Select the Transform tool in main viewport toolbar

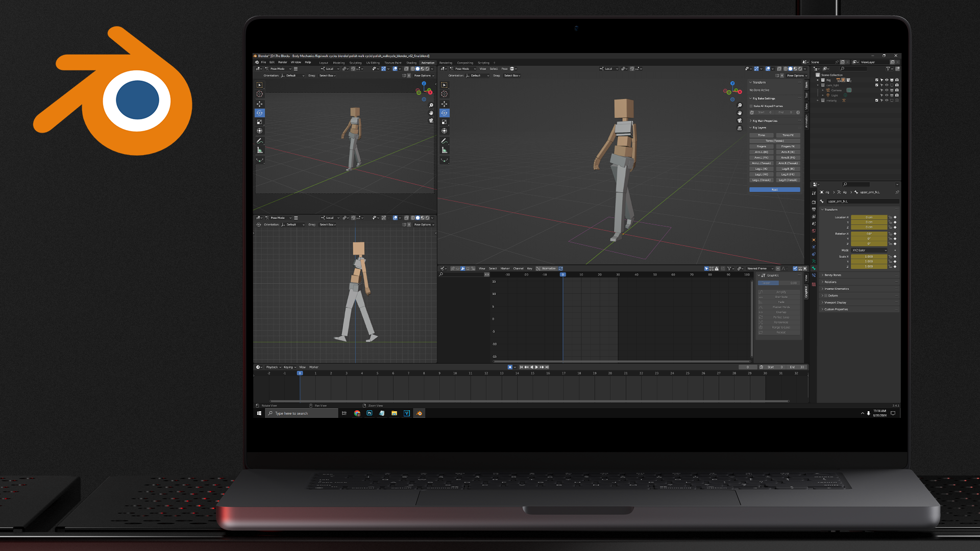[445, 131]
